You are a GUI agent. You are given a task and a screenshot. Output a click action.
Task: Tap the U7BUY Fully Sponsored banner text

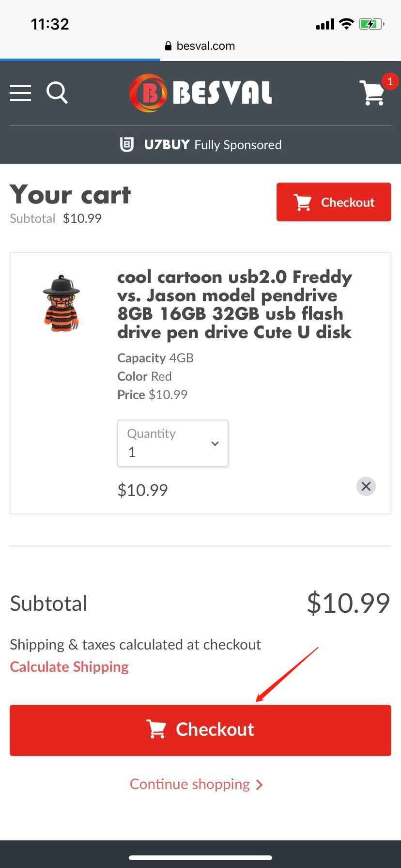click(x=213, y=144)
